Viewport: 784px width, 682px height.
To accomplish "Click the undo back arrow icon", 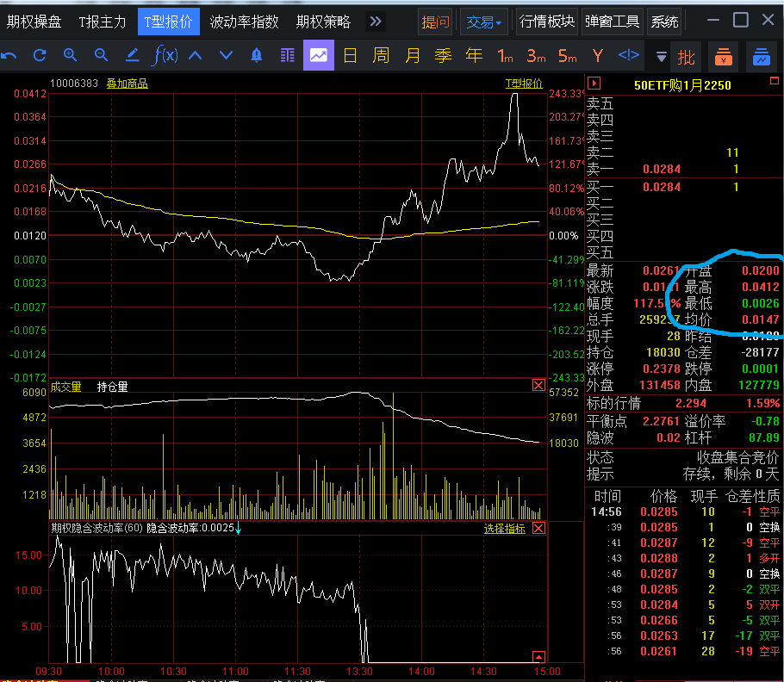I will tap(9, 55).
